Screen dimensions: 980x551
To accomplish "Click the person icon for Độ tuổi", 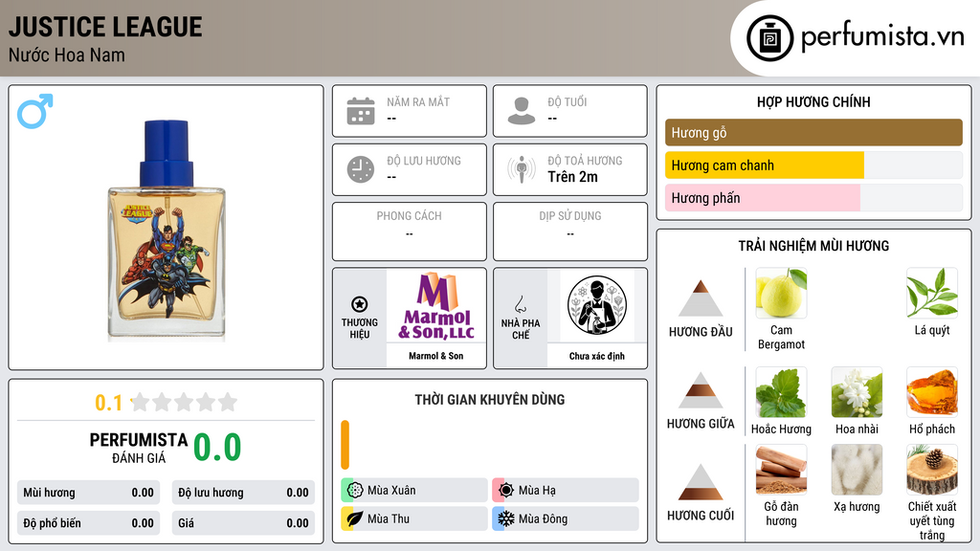I will coord(522,111).
